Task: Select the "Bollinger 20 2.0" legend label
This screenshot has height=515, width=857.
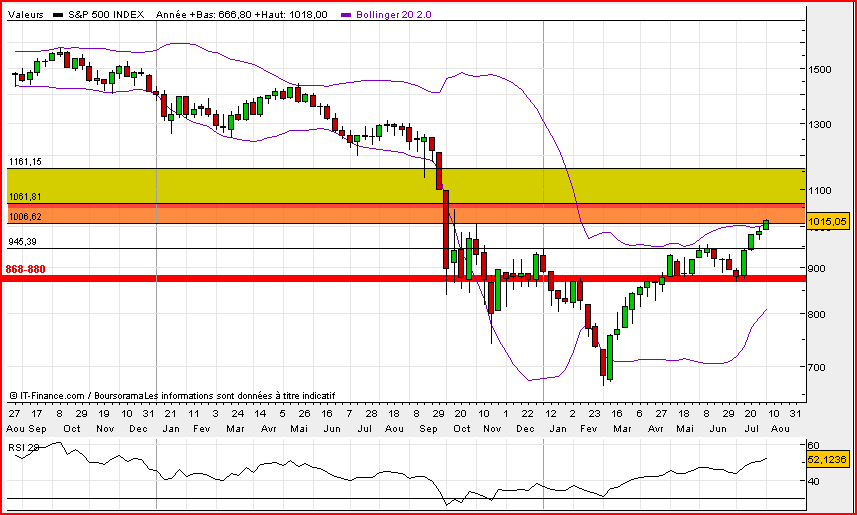Action: pyautogui.click(x=394, y=15)
